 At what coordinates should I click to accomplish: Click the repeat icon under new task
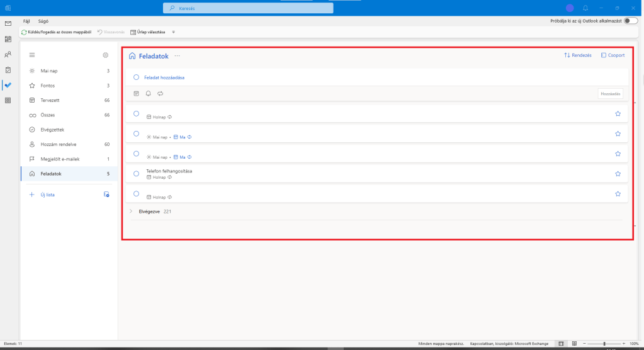[x=161, y=94]
